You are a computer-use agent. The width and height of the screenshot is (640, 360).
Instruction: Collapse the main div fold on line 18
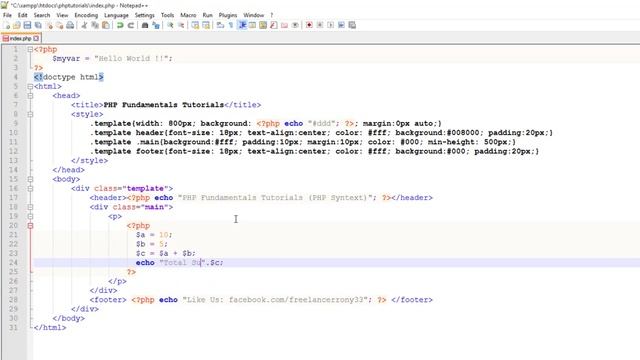click(30, 207)
